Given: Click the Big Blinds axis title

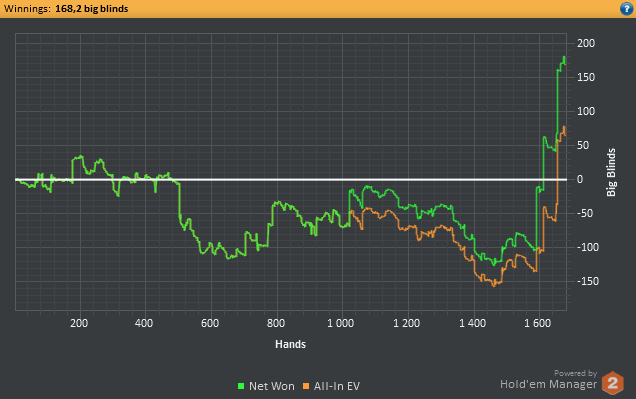Looking at the screenshot, I should click(x=611, y=172).
